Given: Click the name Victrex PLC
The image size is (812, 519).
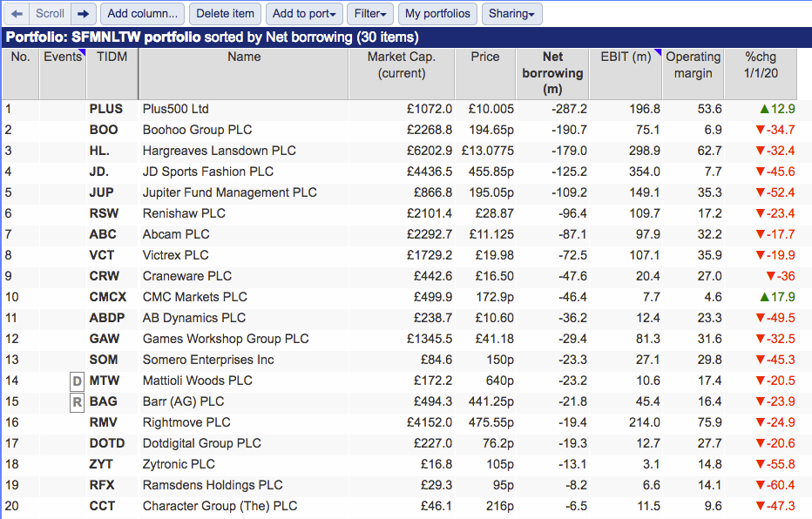Looking at the screenshot, I should pos(175,255).
